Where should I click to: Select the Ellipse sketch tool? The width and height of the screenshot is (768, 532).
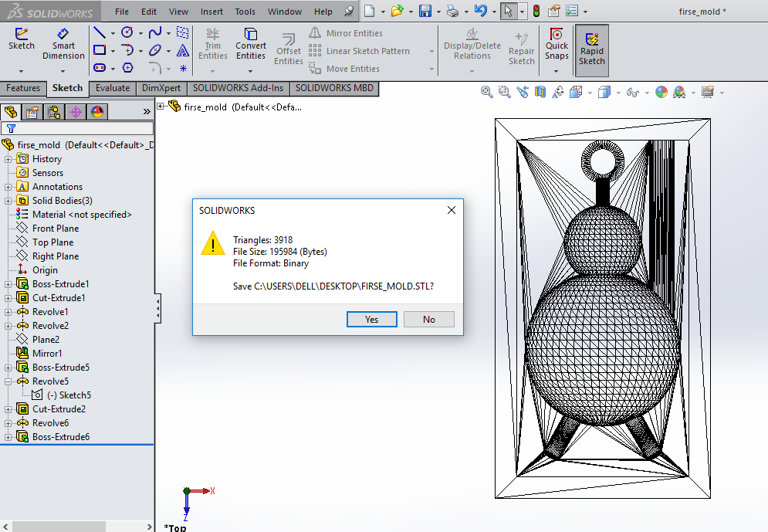point(155,50)
